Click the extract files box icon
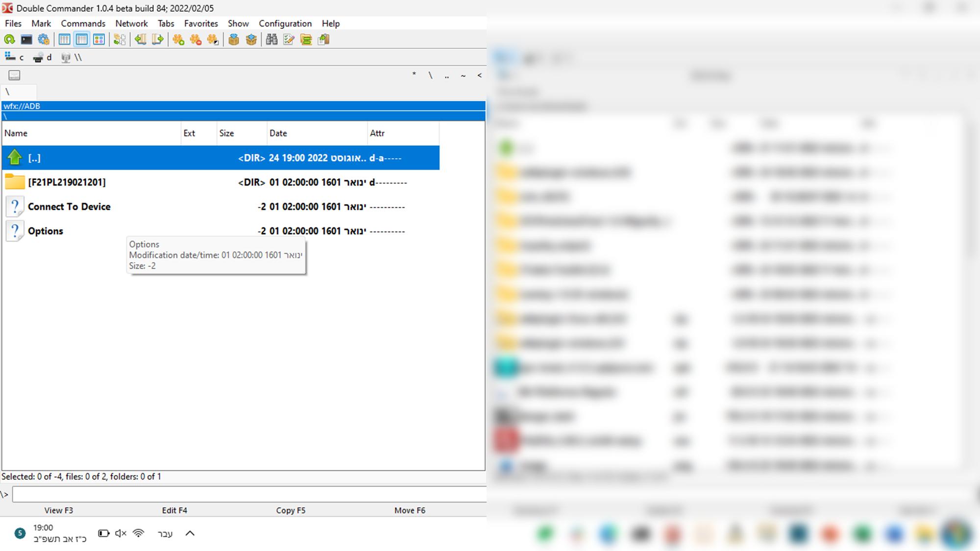Viewport: 980px width, 551px height. click(x=251, y=40)
